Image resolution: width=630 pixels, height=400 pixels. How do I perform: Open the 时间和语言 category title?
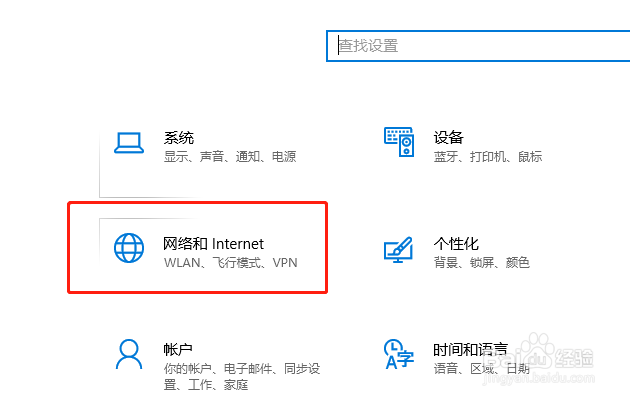click(x=470, y=349)
